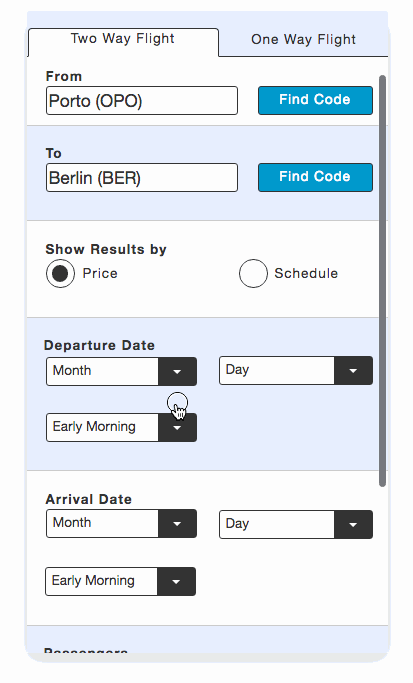The width and height of the screenshot is (413, 683).
Task: Open the Arrival Date Month dropdown arrow
Action: click(x=177, y=524)
